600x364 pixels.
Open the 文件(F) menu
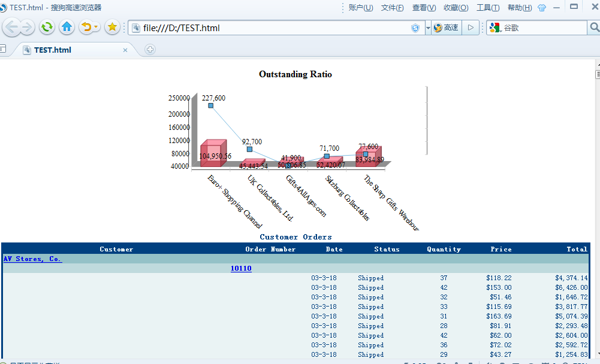tap(392, 8)
